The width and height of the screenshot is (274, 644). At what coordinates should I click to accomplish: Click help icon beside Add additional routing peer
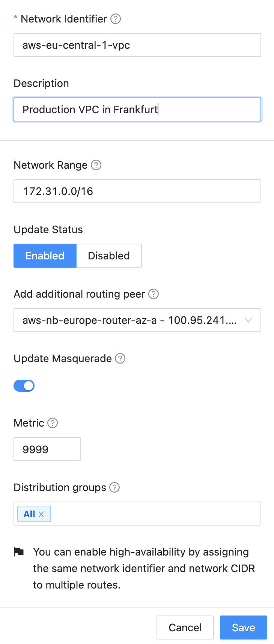pyautogui.click(x=154, y=294)
